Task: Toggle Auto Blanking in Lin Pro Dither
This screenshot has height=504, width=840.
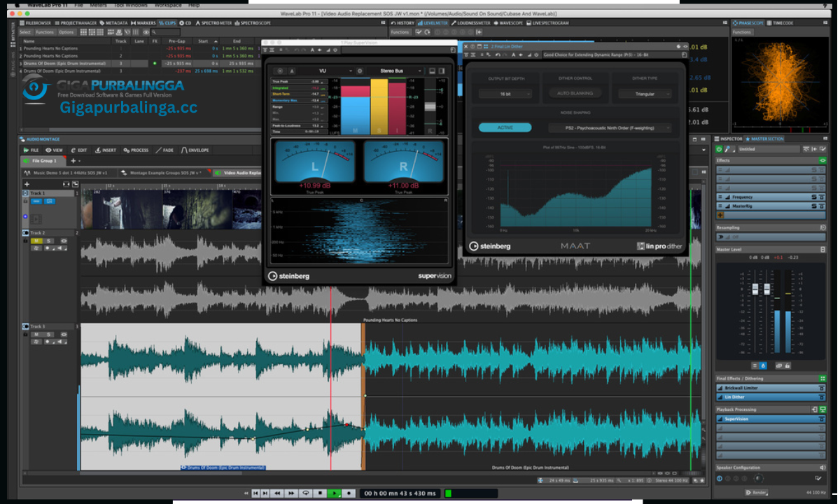Action: point(575,93)
